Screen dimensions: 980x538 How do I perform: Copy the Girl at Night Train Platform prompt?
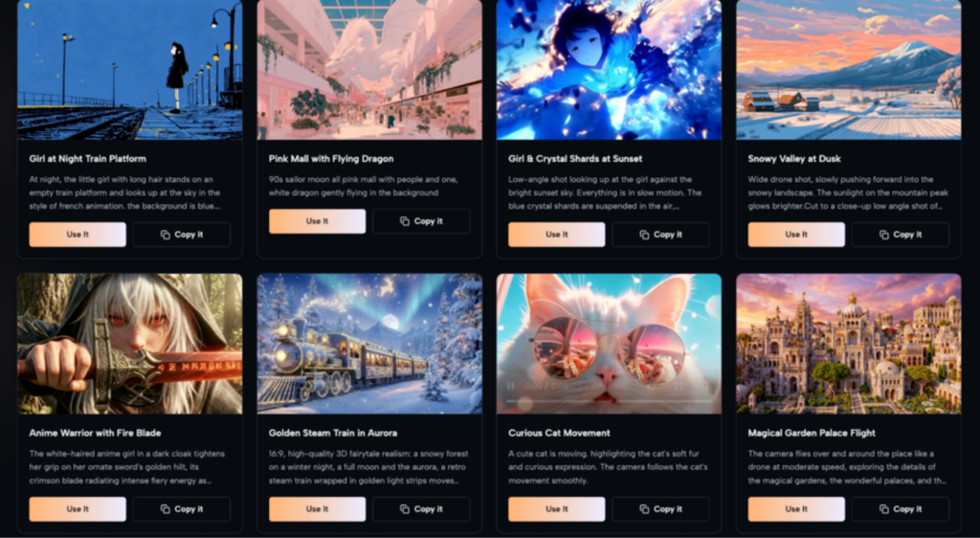[182, 235]
